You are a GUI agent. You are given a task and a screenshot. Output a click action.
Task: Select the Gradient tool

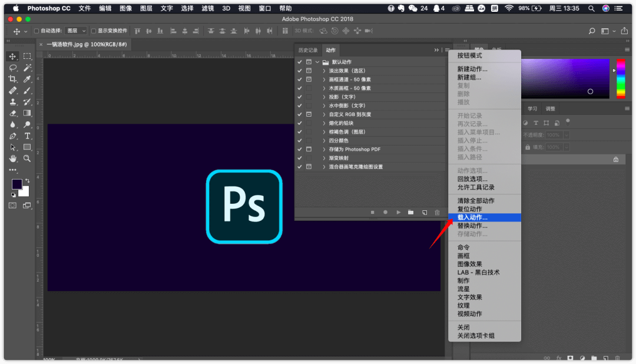[27, 113]
